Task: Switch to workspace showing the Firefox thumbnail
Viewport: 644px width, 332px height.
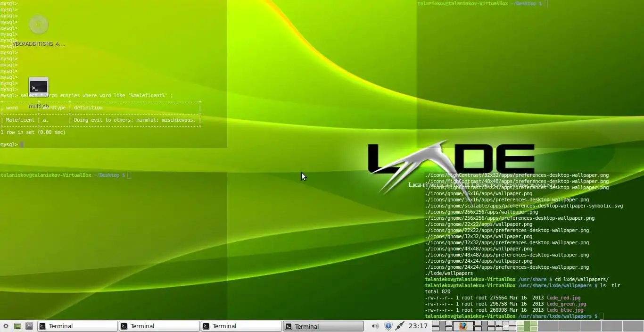Action: [x=463, y=326]
